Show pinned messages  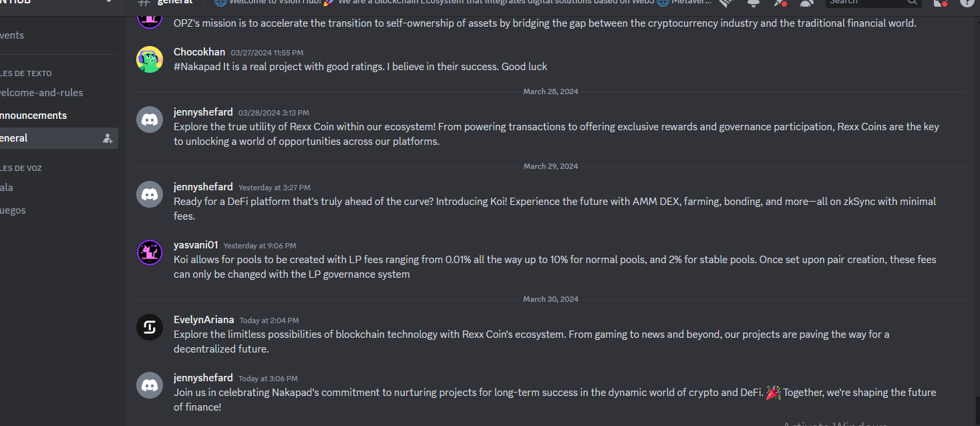click(780, 3)
